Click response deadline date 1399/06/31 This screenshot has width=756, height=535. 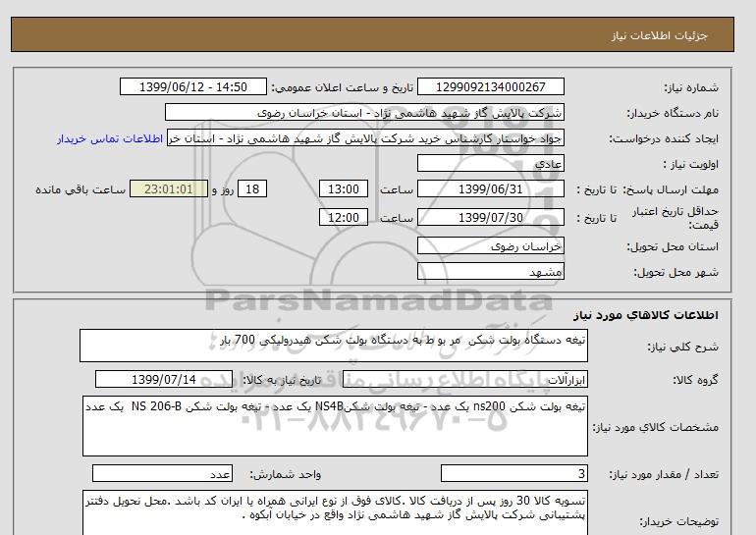pos(491,189)
